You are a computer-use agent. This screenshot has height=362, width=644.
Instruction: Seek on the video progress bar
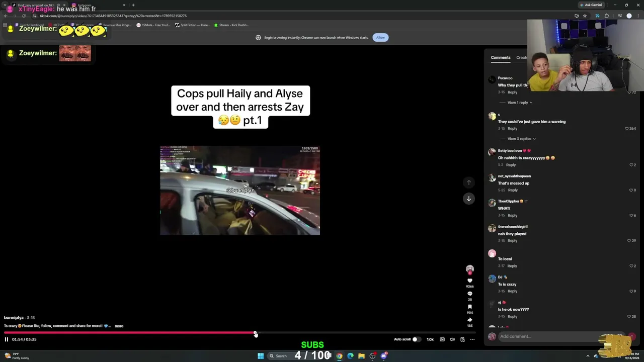[242, 333]
